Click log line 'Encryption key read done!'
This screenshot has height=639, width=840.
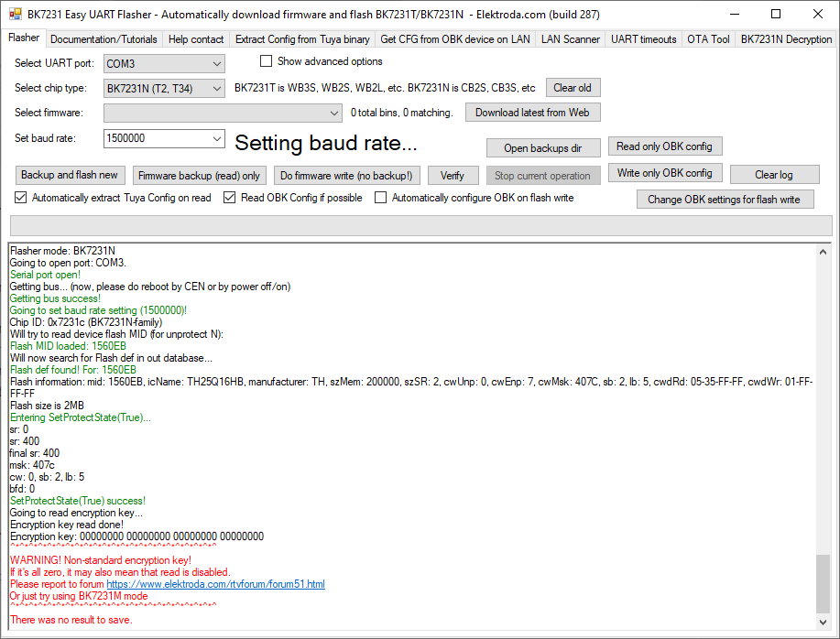[67, 525]
